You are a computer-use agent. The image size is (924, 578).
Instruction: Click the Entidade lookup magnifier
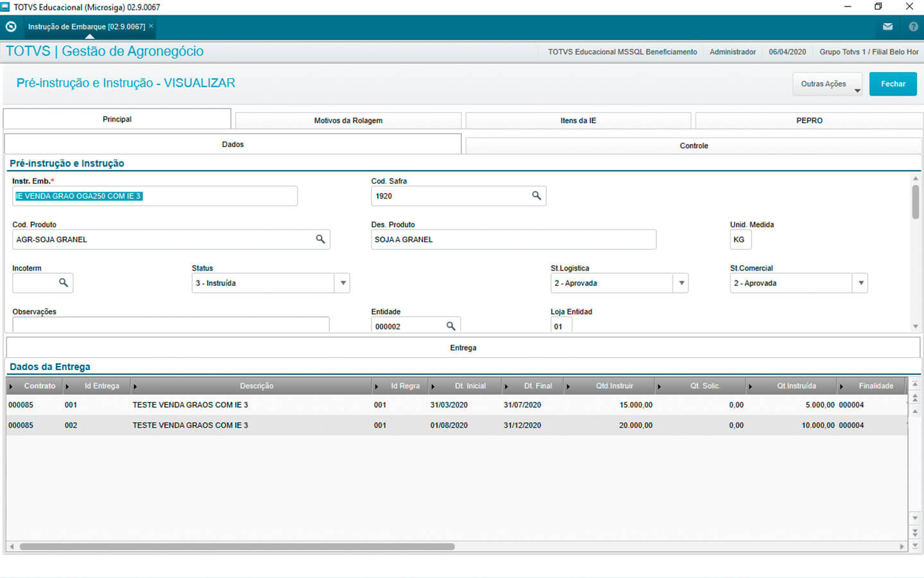[451, 326]
